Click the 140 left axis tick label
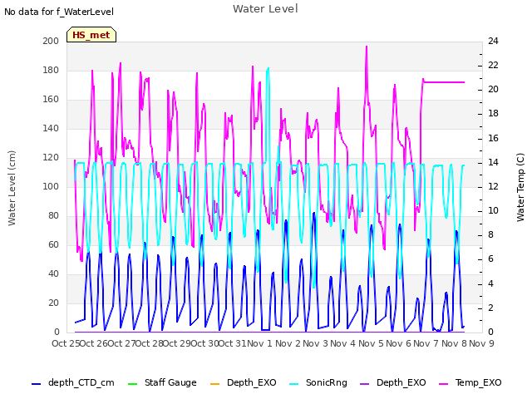Viewport: 532px width, 399px height. click(51, 128)
